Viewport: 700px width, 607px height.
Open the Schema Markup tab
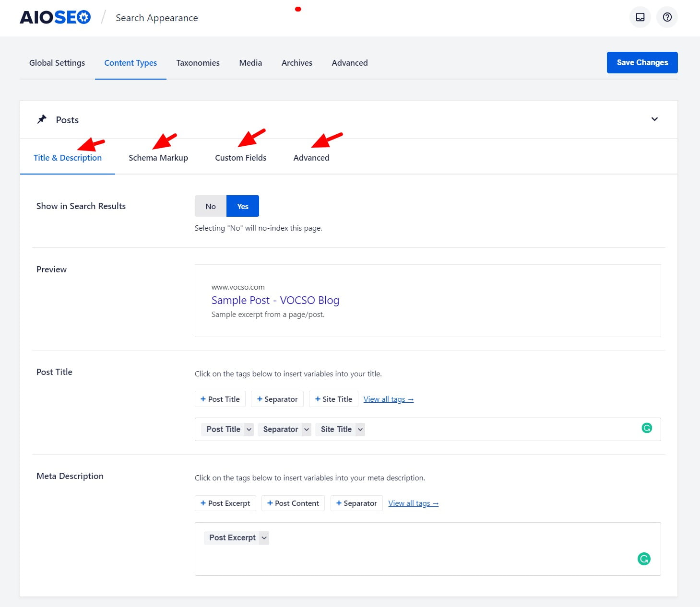(158, 158)
